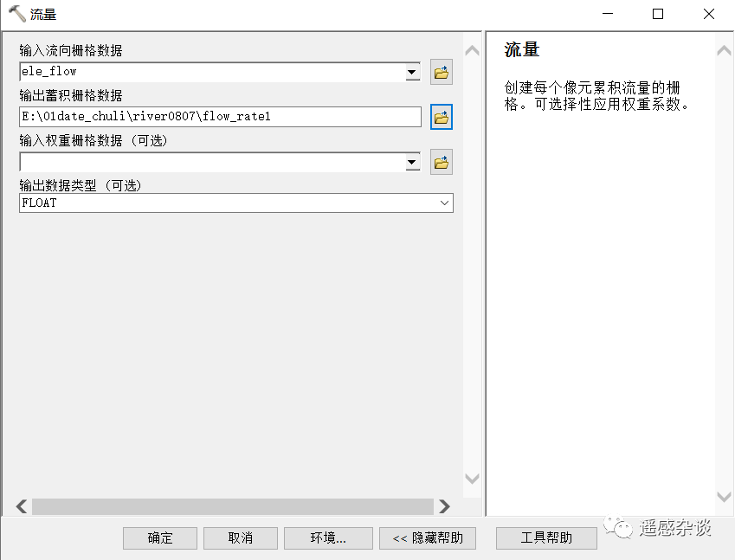
Task: Browse for input flow direction raster file
Action: coord(441,72)
